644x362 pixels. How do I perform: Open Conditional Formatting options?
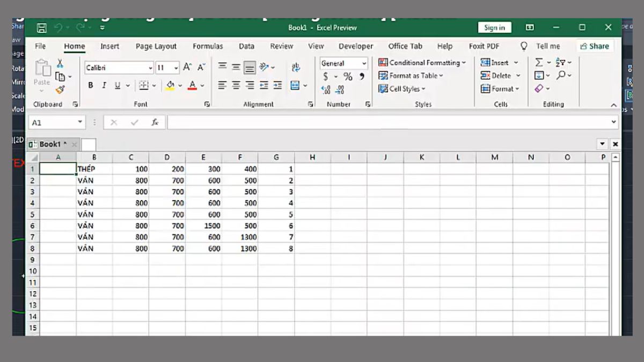421,63
